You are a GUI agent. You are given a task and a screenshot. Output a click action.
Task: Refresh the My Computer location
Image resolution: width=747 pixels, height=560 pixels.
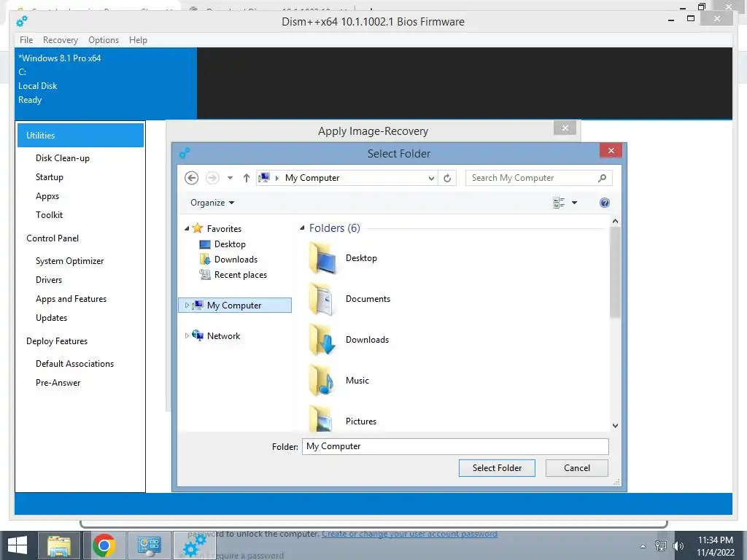[447, 178]
